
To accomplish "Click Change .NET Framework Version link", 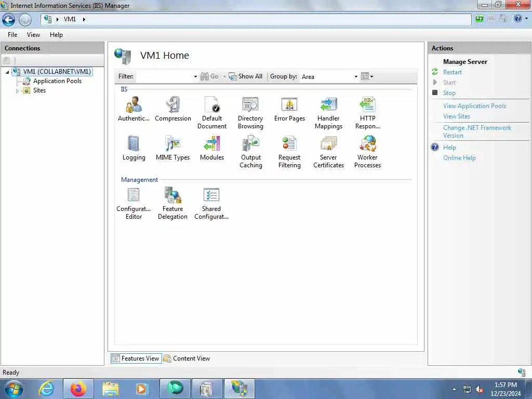I will point(477,131).
